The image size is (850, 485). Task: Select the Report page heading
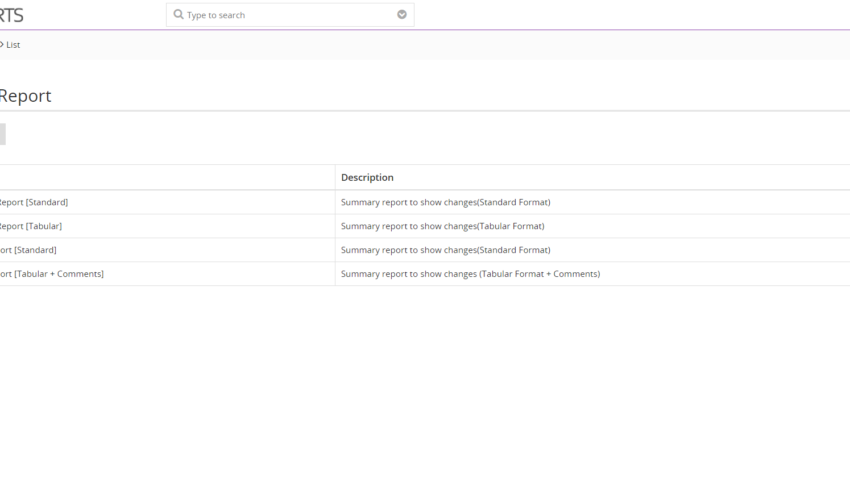tap(25, 96)
